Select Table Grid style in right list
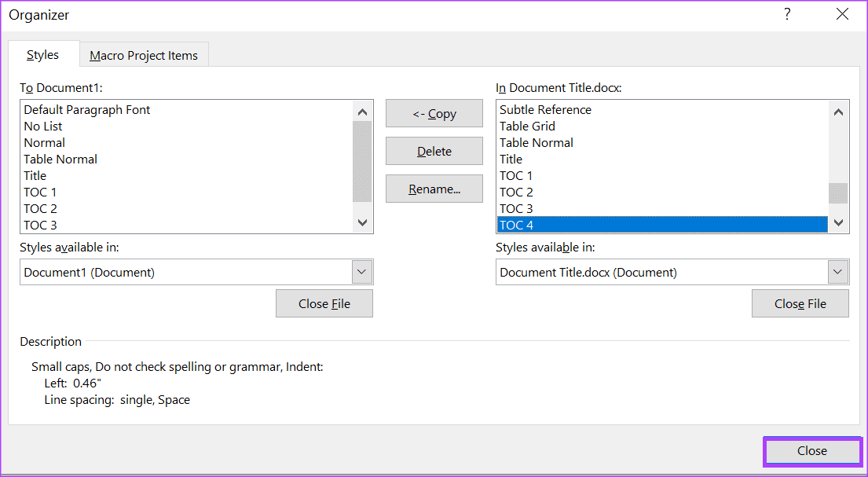The width and height of the screenshot is (868, 477). coord(527,127)
